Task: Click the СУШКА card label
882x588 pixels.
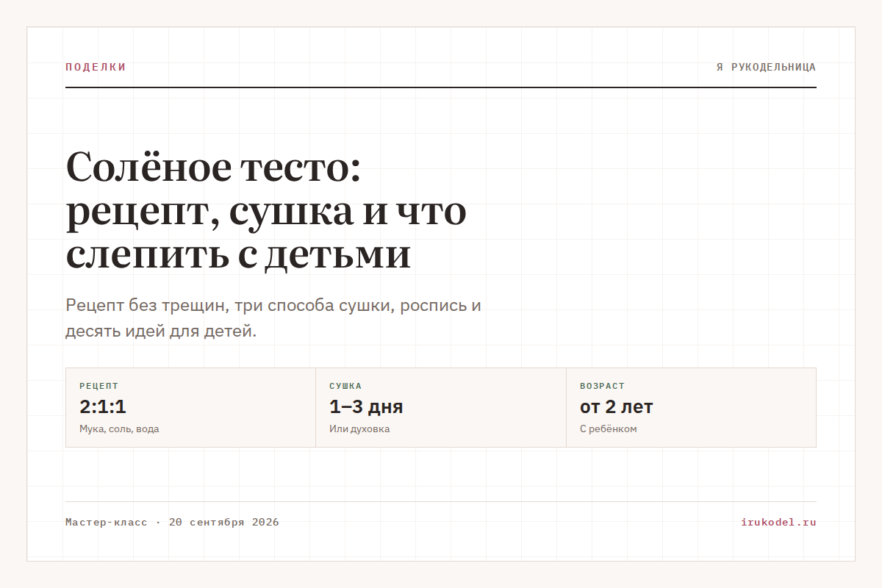Action: coord(345,386)
